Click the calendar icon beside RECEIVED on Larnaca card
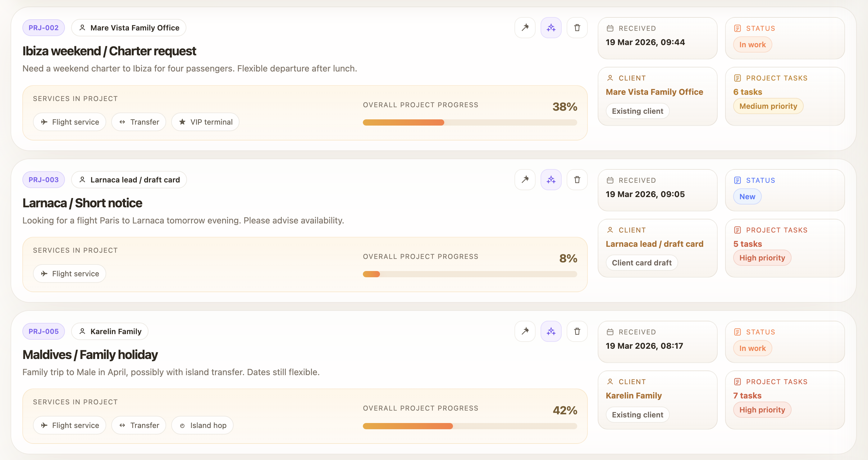The width and height of the screenshot is (868, 460). tap(610, 180)
